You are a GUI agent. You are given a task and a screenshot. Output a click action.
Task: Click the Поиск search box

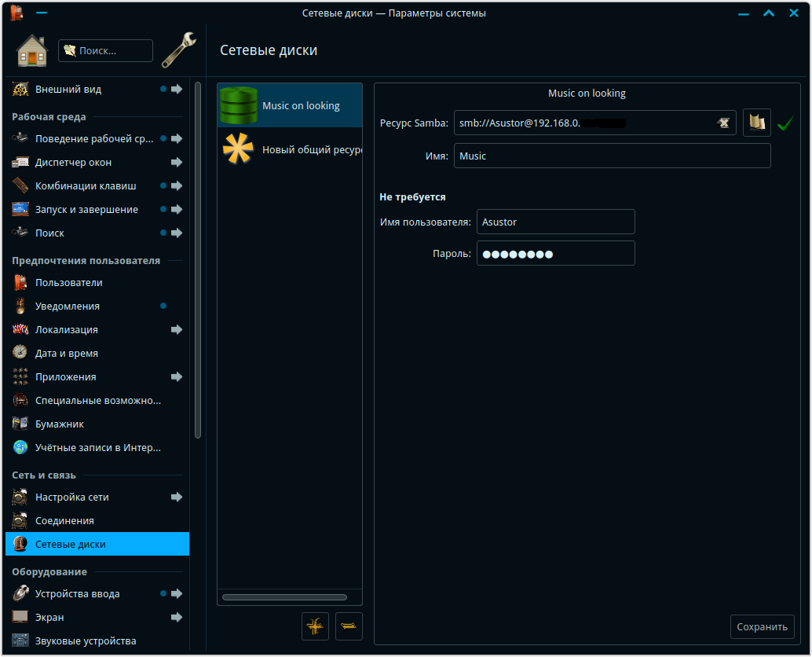tap(106, 51)
